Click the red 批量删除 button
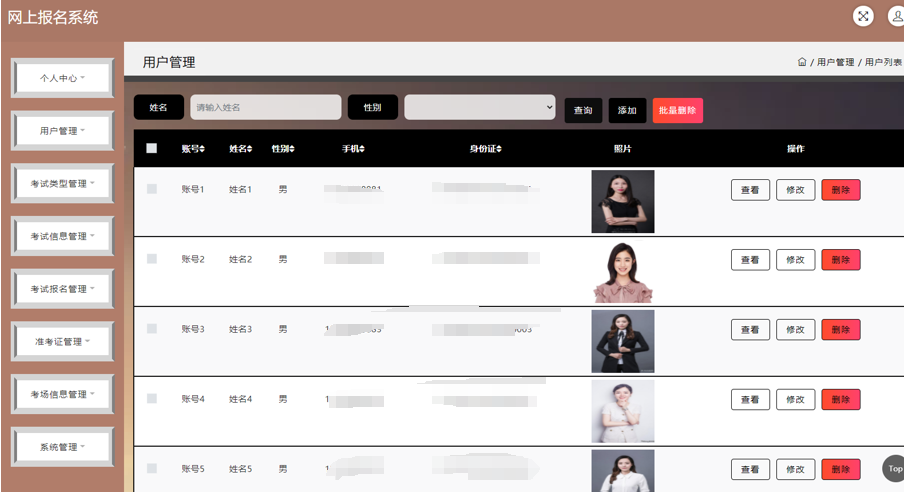The image size is (904, 492). 677,110
